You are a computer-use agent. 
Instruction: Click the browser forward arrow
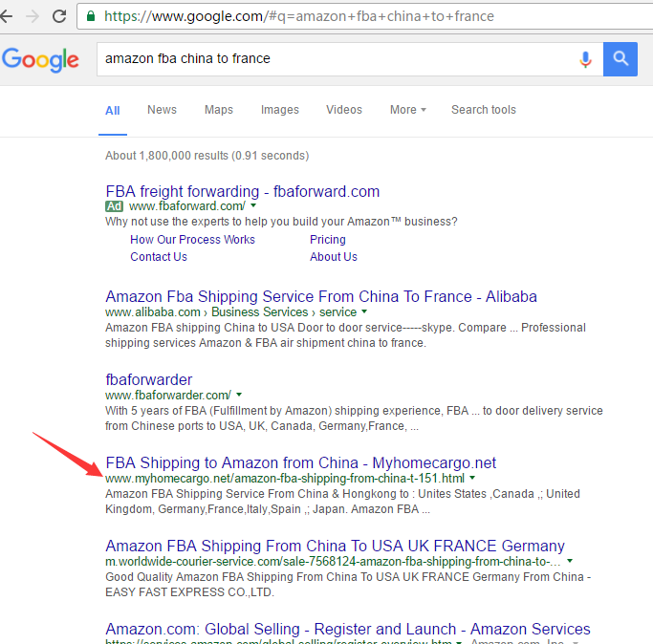pos(33,16)
